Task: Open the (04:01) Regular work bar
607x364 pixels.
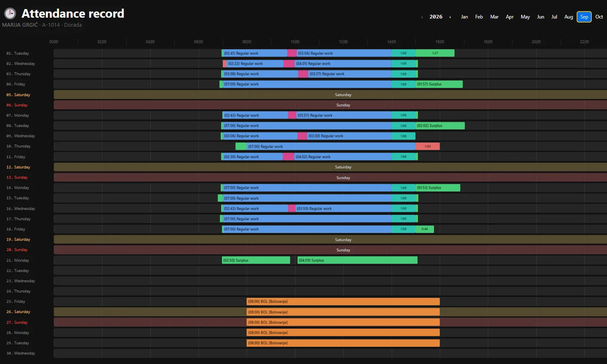Action: point(343,64)
